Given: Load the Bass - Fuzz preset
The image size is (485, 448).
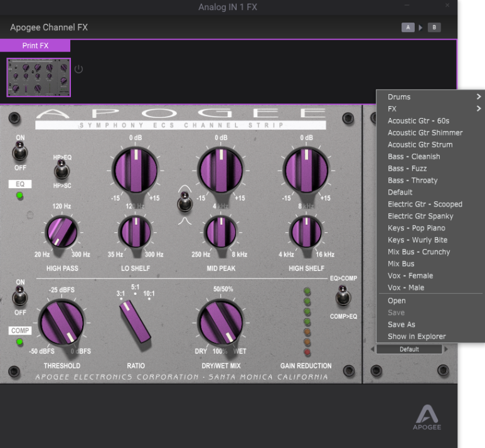Looking at the screenshot, I should click(x=432, y=168).
